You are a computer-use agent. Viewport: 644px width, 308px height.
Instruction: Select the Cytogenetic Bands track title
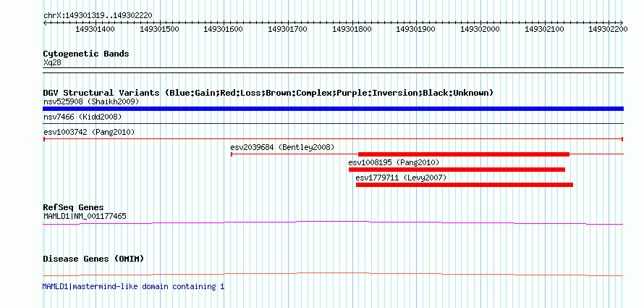tap(86, 54)
